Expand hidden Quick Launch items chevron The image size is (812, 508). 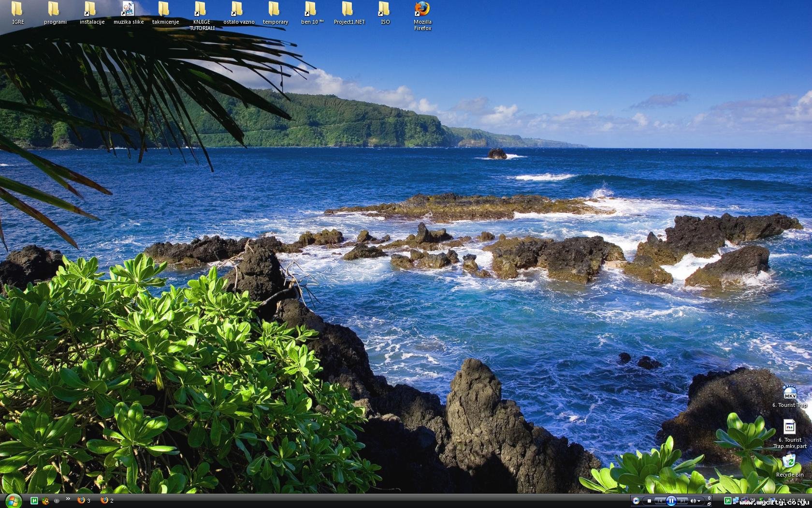click(x=68, y=499)
